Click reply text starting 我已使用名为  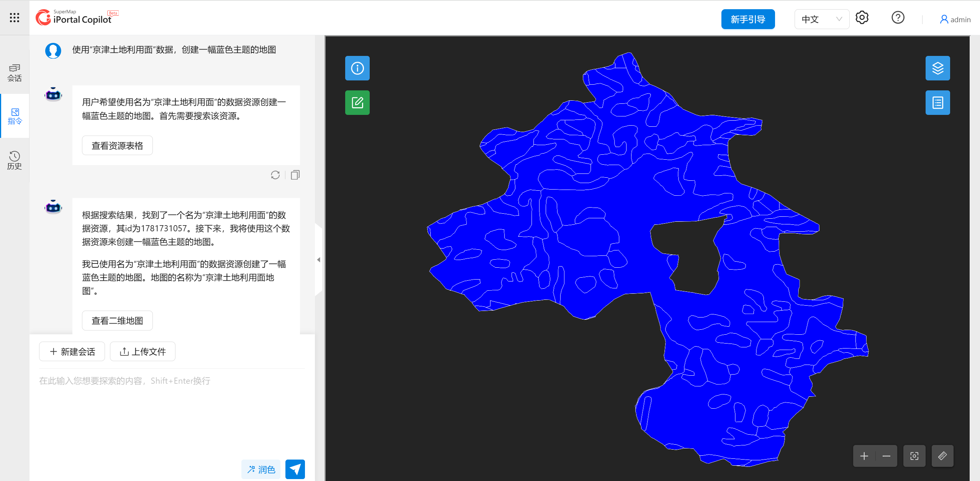click(184, 277)
